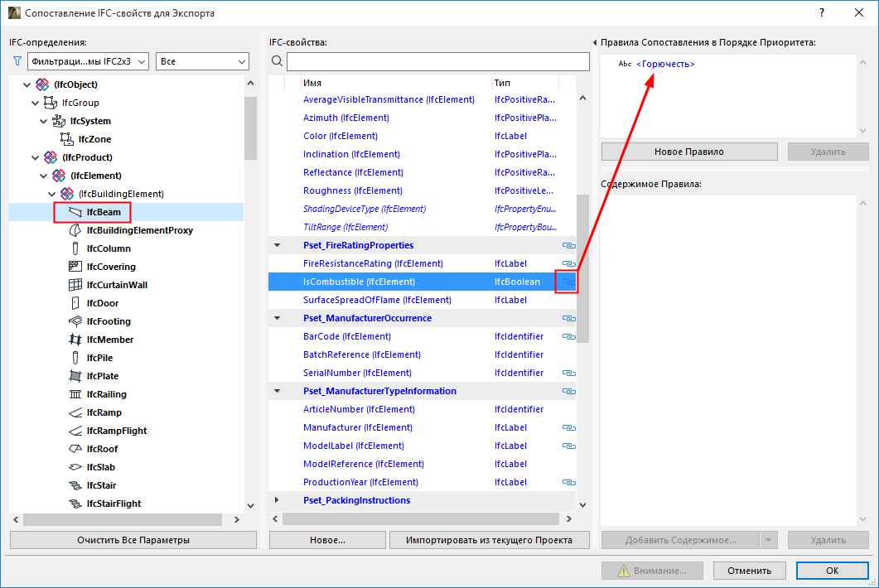Screen dimensions: 879x588
Task: Select the IfcMember icon
Action: pyautogui.click(x=75, y=340)
